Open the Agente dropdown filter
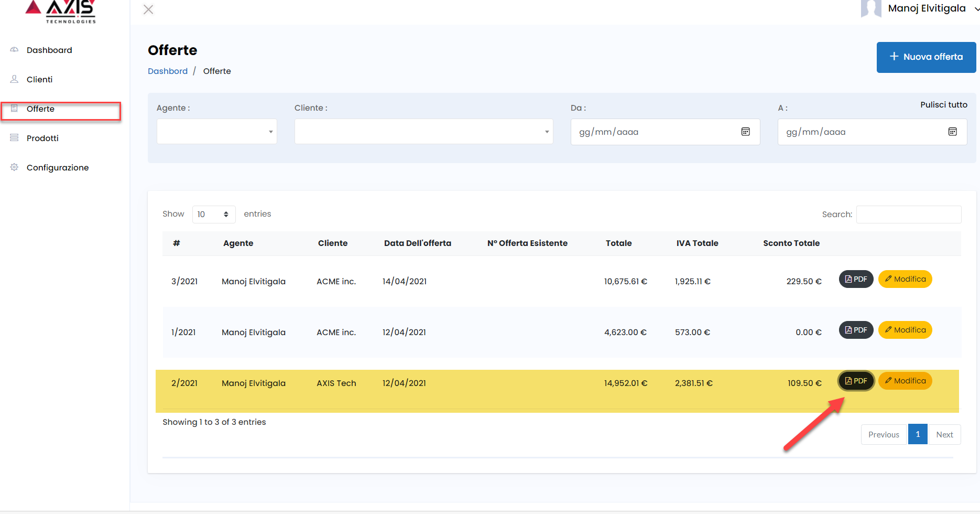980x514 pixels. point(217,132)
